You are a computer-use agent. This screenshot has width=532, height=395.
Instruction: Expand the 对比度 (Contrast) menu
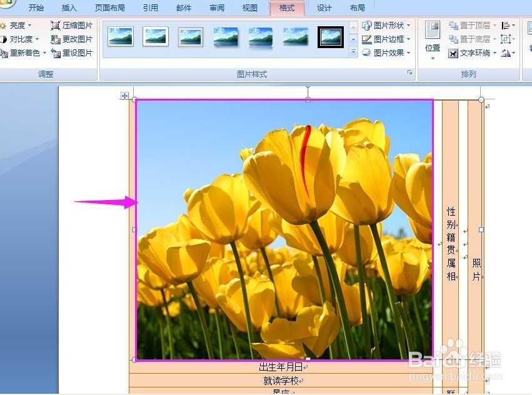tap(21, 39)
